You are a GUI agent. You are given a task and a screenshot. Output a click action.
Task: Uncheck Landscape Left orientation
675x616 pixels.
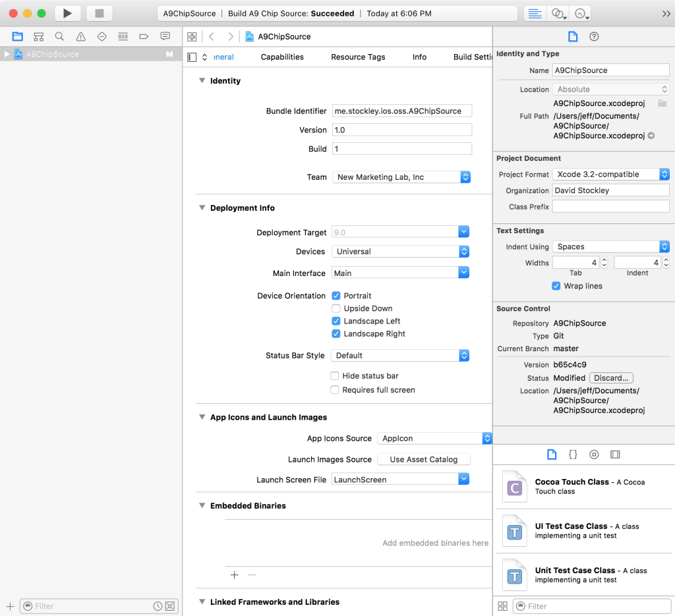pyautogui.click(x=336, y=322)
